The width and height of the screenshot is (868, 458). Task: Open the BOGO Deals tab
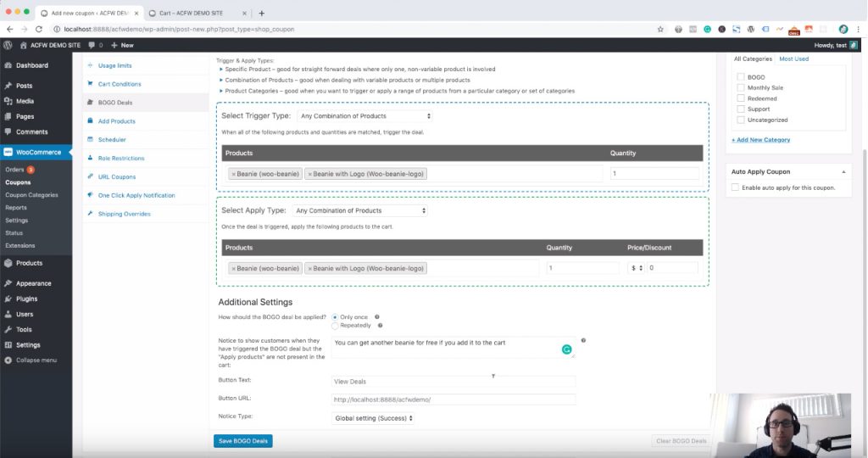point(115,103)
